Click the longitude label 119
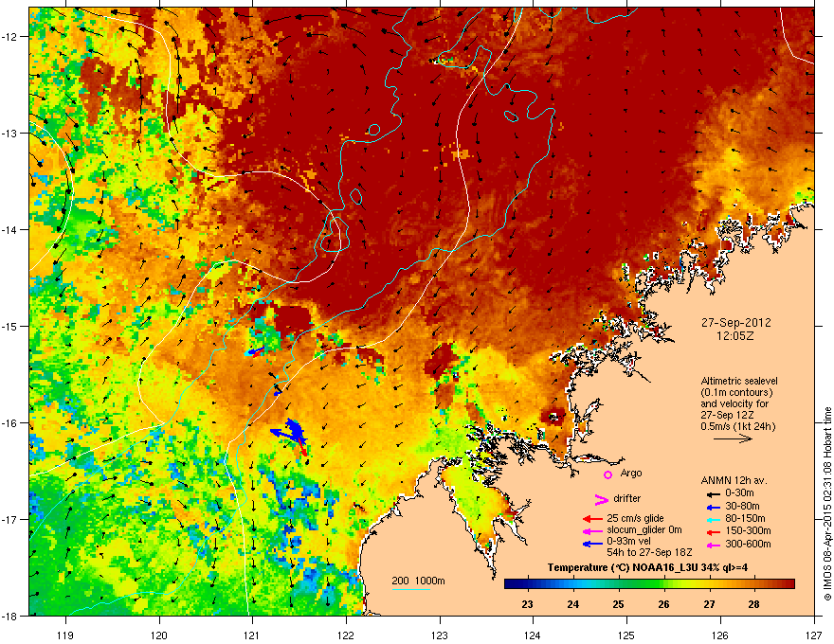The image size is (834, 644). 65,635
